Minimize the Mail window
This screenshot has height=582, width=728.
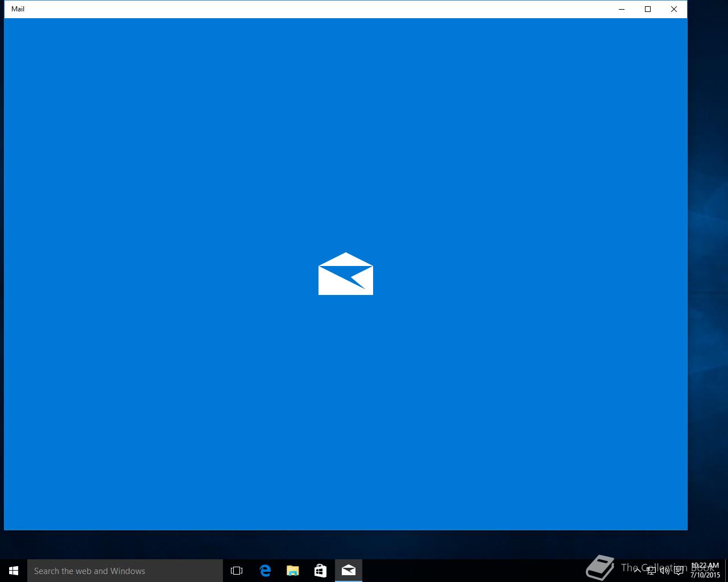pyautogui.click(x=622, y=9)
